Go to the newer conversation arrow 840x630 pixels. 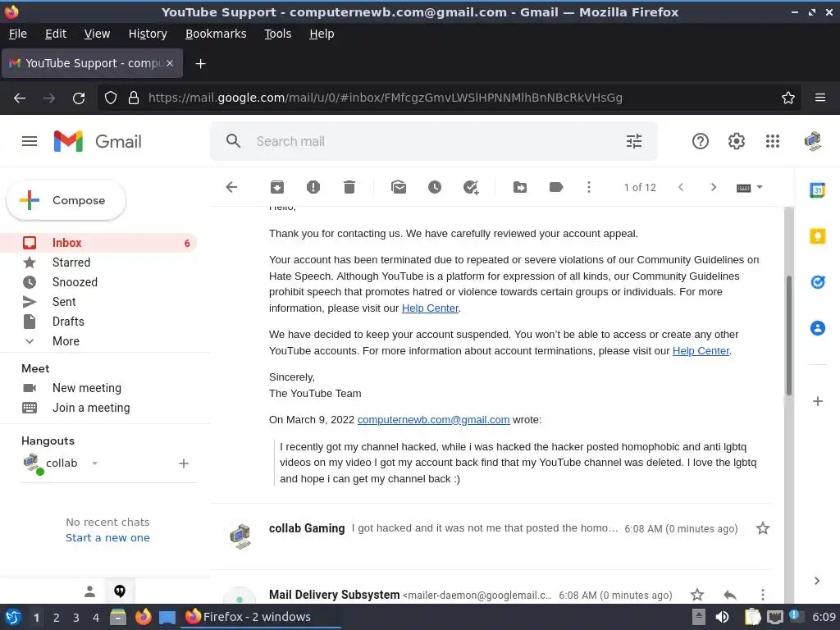[681, 187]
